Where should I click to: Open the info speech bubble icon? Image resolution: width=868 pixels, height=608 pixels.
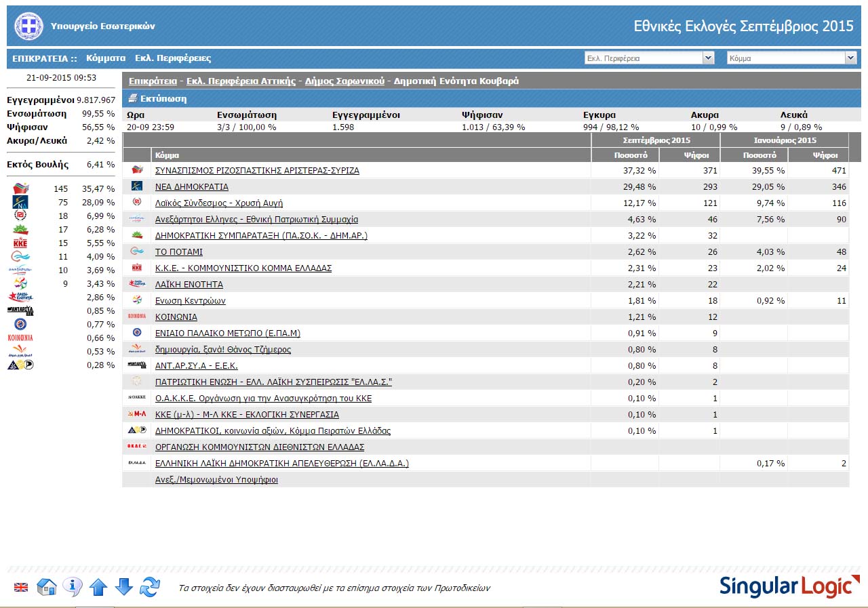[x=72, y=586]
